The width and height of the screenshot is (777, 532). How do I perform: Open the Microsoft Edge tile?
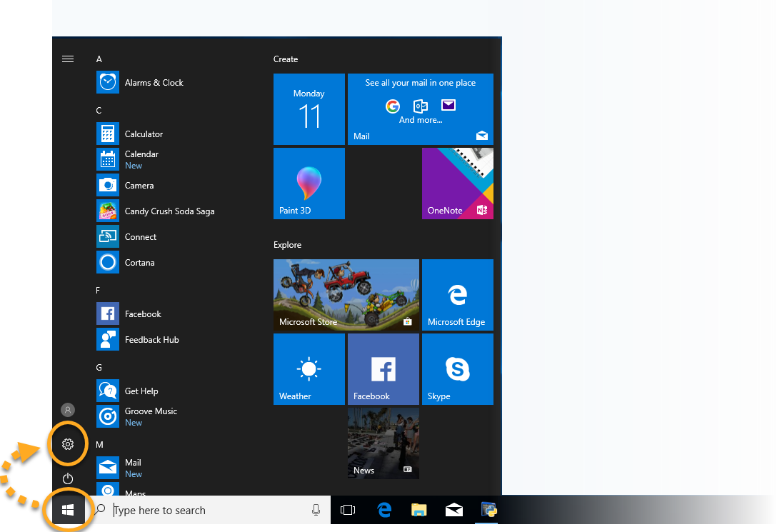pos(457,295)
